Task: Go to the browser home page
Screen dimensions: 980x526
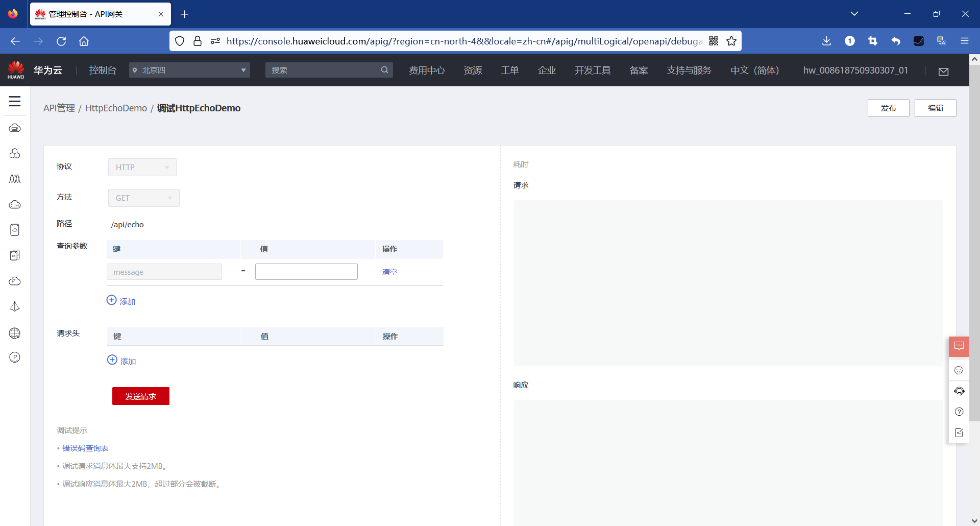Action: (84, 41)
